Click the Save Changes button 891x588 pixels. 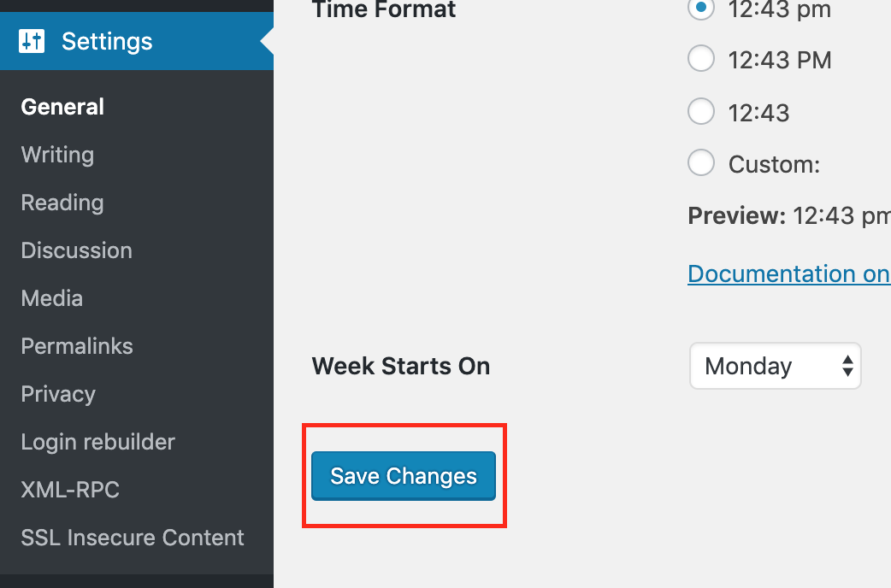[x=404, y=476]
